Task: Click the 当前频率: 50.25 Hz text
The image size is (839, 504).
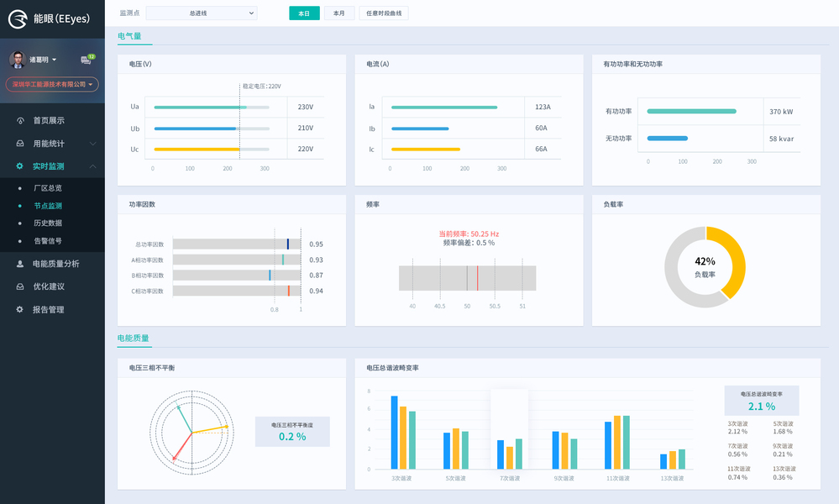Action: point(469,234)
